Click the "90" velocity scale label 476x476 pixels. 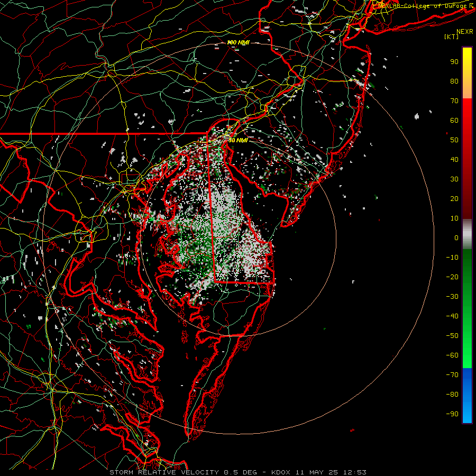point(454,62)
